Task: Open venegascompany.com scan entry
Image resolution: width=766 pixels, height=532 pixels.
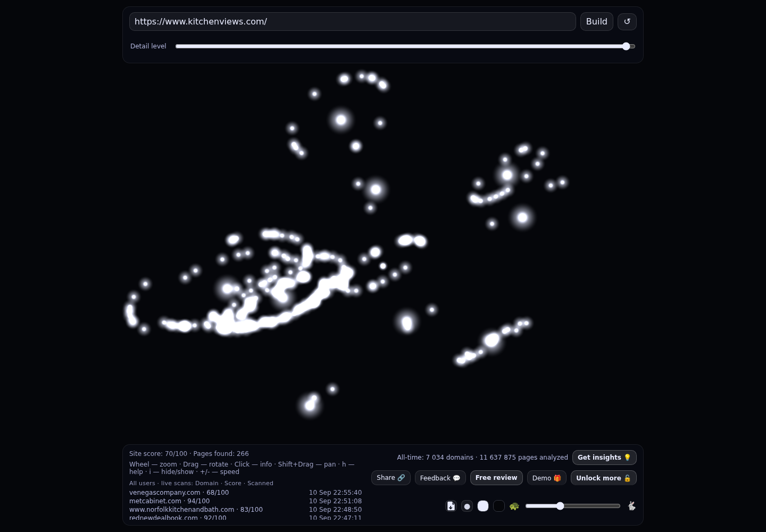Action: (179, 493)
